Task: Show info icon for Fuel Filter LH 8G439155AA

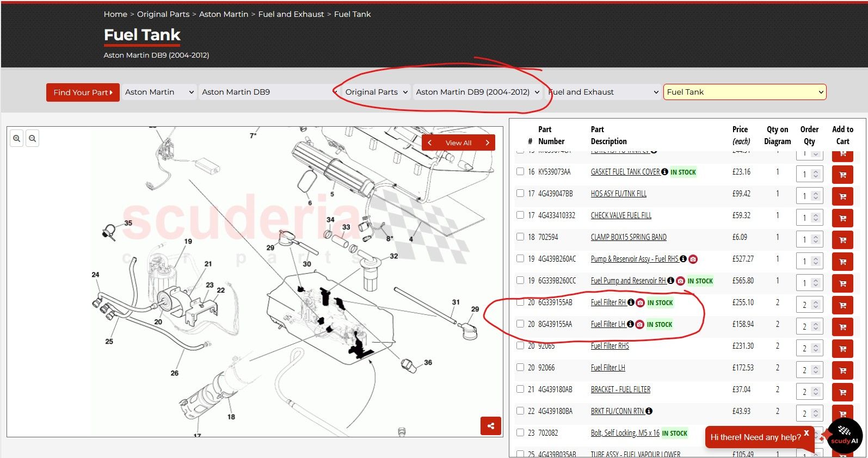Action: [x=630, y=324]
